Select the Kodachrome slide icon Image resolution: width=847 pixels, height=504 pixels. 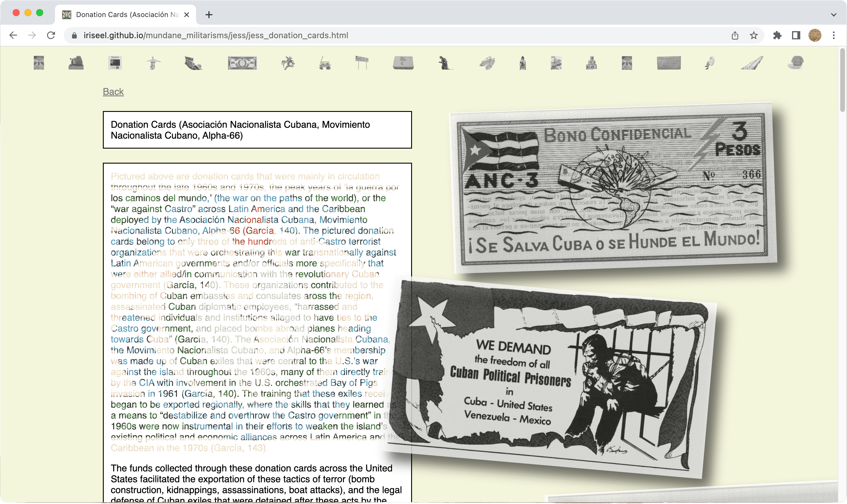click(115, 63)
